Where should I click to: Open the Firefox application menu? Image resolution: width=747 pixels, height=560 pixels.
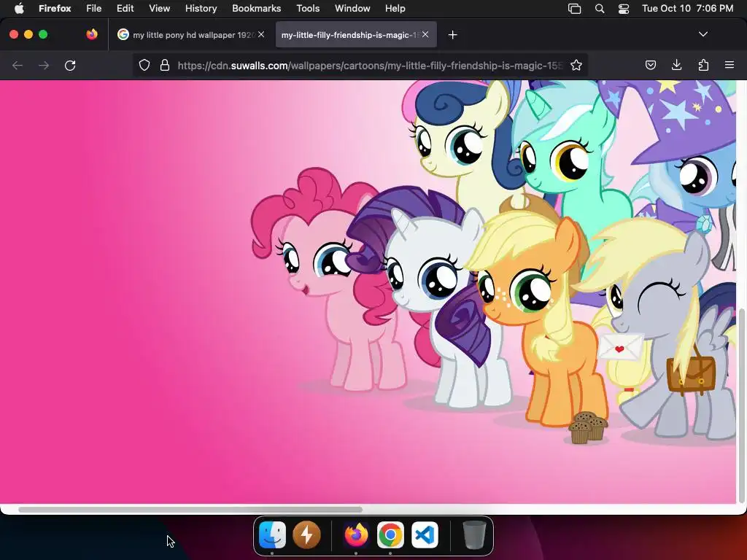point(55,8)
